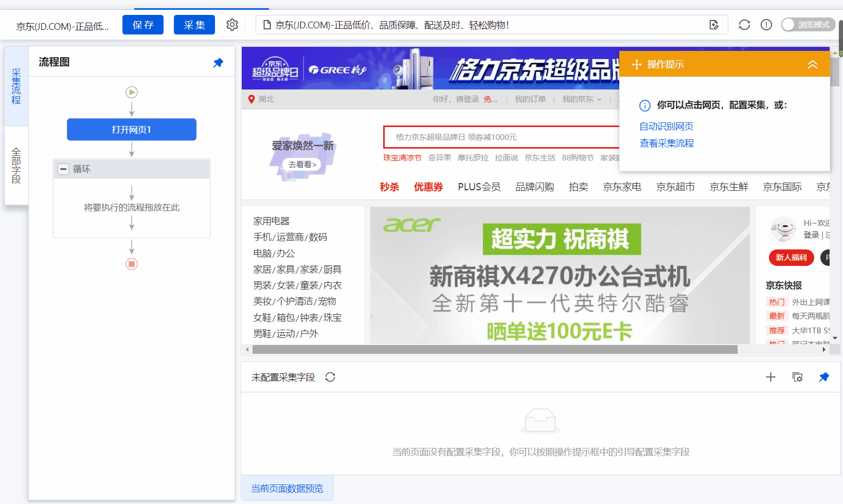Click the scroll-right arrow of page scrollbar
This screenshot has height=504, width=843.
(x=824, y=350)
